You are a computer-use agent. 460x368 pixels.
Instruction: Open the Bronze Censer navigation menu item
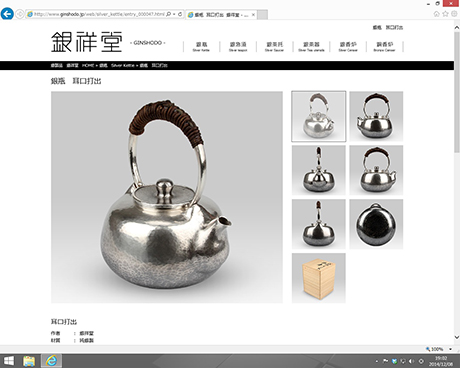384,47
